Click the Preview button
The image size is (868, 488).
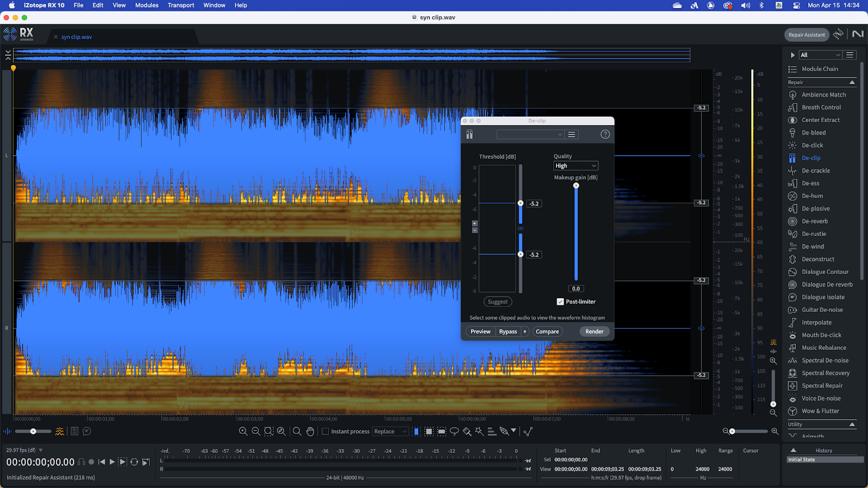coord(480,331)
